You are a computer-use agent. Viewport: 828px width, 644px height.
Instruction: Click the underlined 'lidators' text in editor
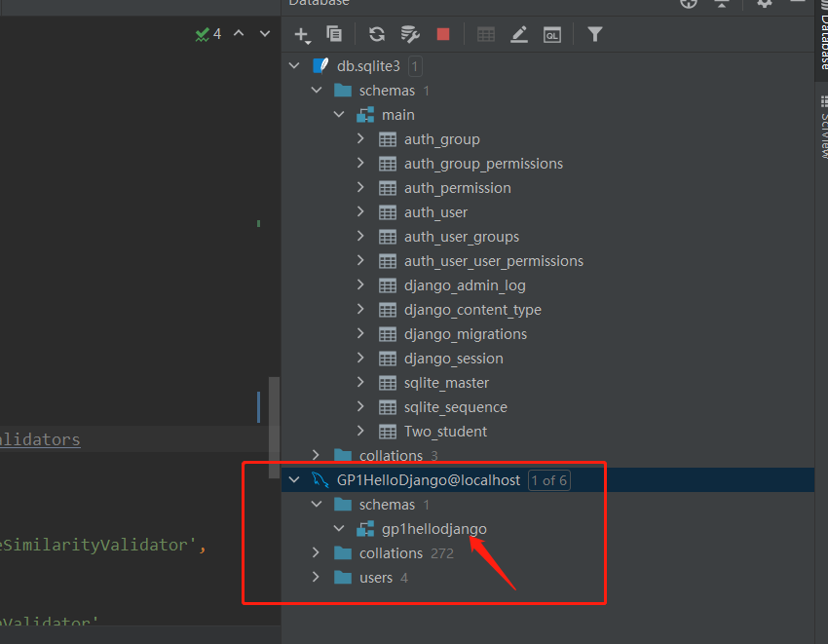click(40, 439)
